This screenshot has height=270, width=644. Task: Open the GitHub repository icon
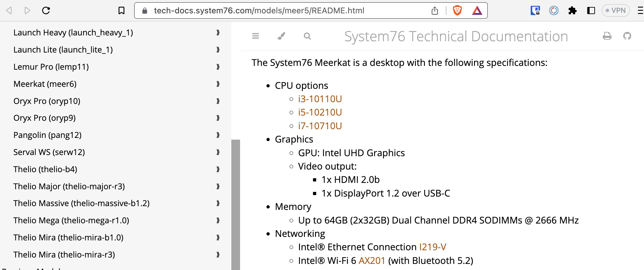[x=627, y=36]
